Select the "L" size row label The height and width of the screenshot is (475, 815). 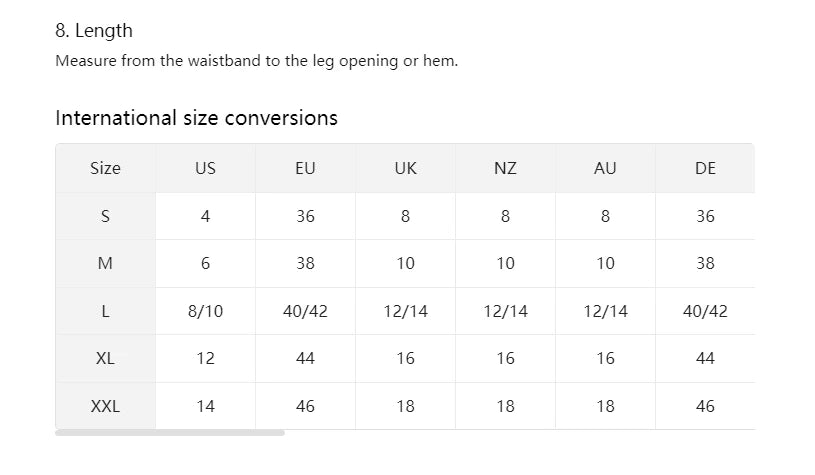click(x=105, y=311)
